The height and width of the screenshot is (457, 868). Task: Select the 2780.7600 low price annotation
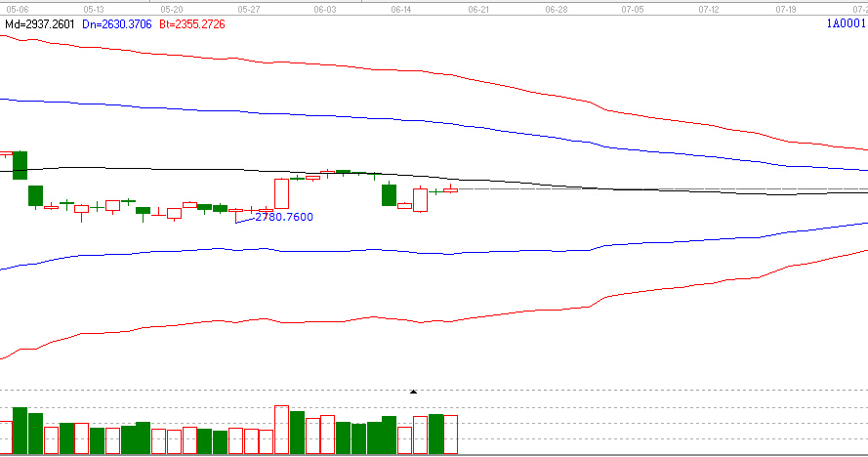tap(283, 217)
